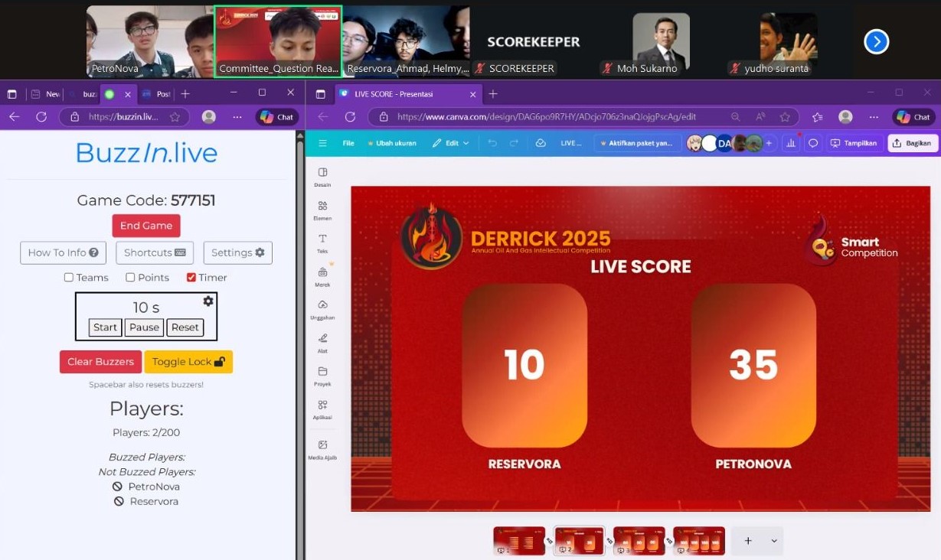Open the Canva analytics chart icon
The width and height of the screenshot is (941, 560).
point(791,143)
